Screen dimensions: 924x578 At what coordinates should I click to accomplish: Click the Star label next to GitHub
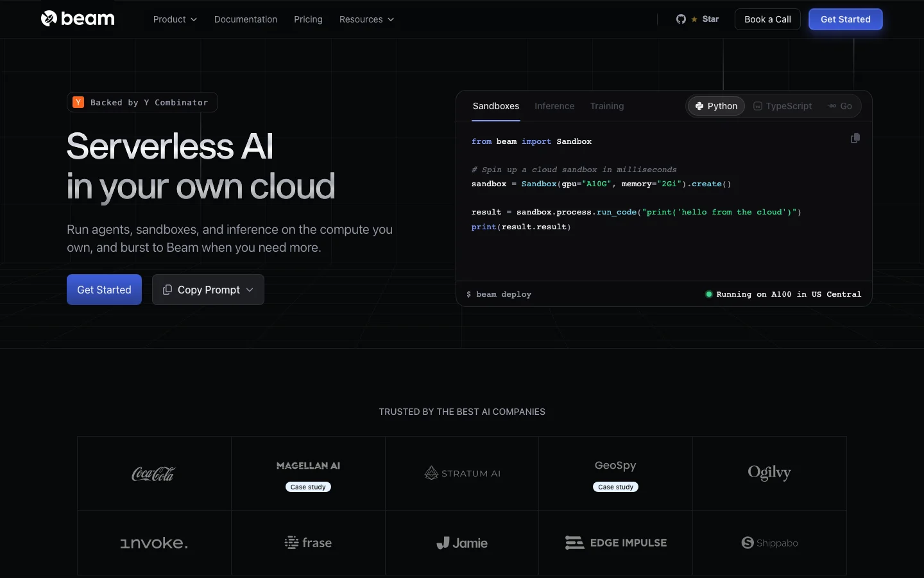pyautogui.click(x=710, y=19)
